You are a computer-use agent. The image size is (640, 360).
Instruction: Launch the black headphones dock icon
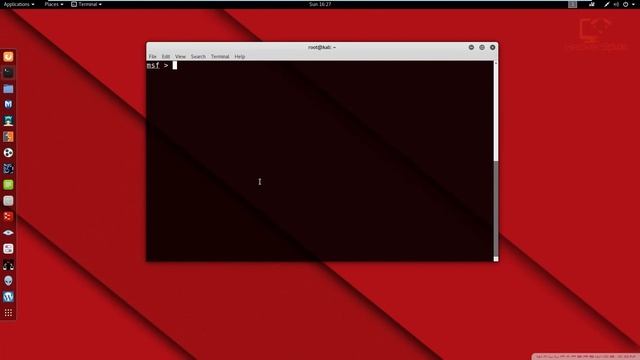tap(8, 265)
